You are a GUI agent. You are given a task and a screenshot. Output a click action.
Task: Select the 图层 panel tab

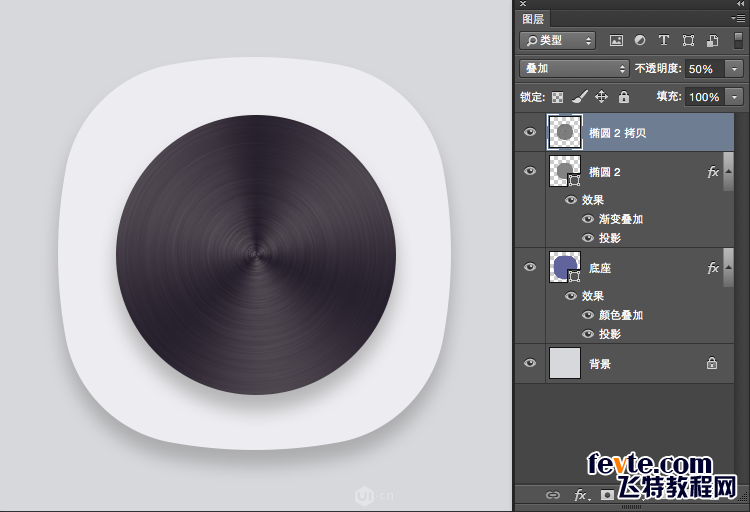[x=534, y=18]
